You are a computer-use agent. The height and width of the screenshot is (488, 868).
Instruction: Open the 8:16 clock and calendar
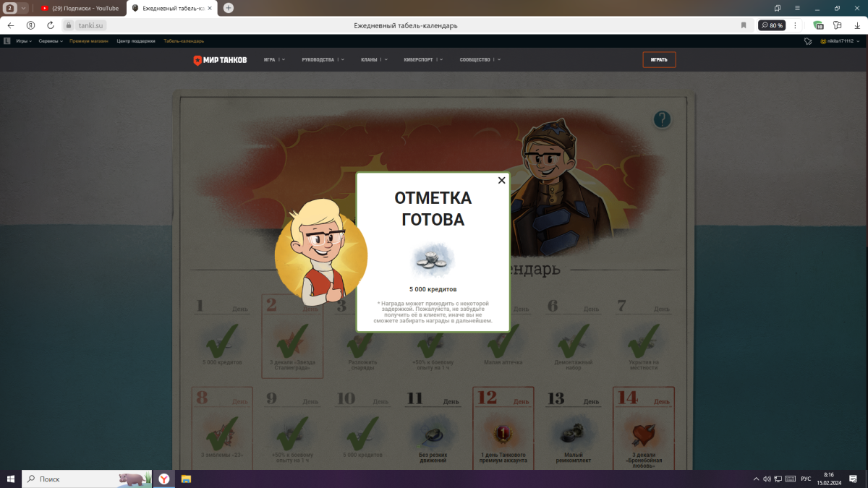(x=829, y=479)
